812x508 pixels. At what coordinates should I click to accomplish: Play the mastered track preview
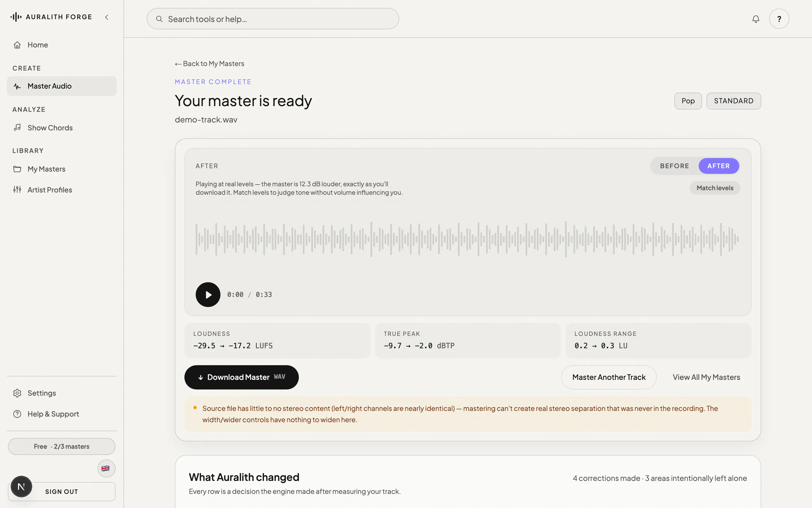[208, 295]
